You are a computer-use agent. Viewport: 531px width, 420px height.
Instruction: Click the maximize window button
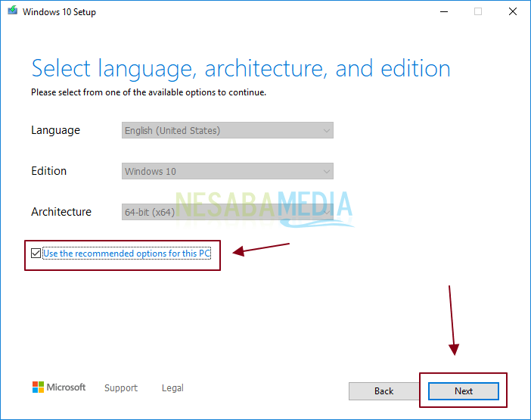click(x=477, y=12)
